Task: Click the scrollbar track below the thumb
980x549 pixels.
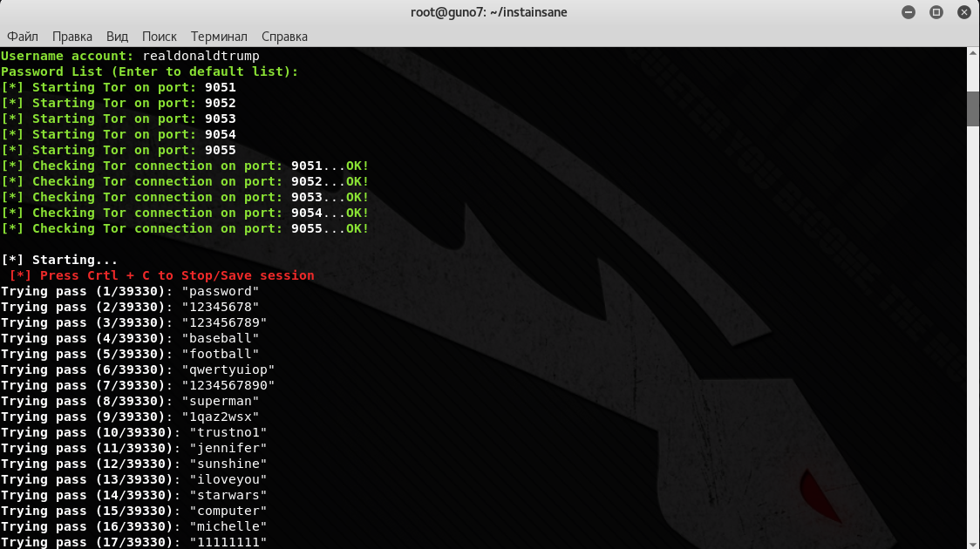Action: pos(973,349)
